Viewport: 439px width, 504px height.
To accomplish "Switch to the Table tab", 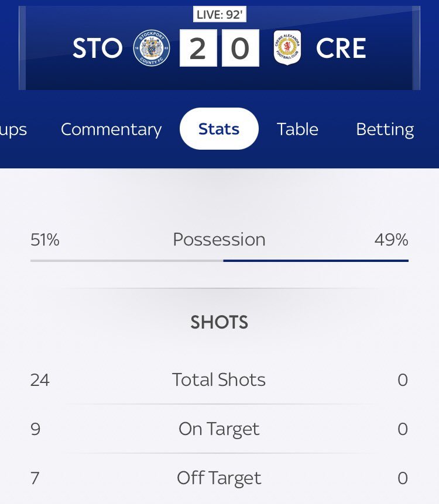I will [x=297, y=129].
